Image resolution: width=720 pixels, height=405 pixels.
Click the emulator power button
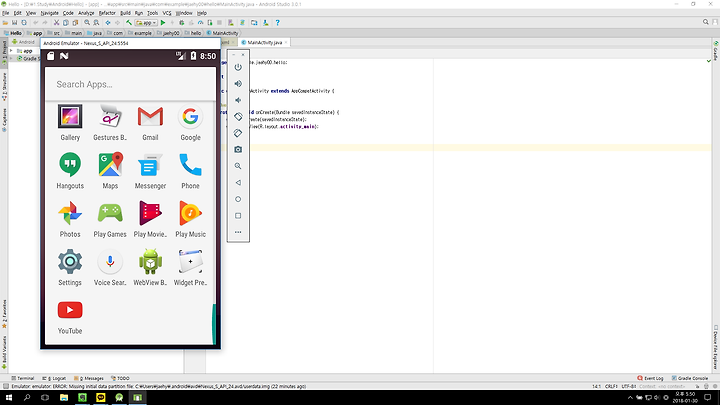(x=238, y=67)
